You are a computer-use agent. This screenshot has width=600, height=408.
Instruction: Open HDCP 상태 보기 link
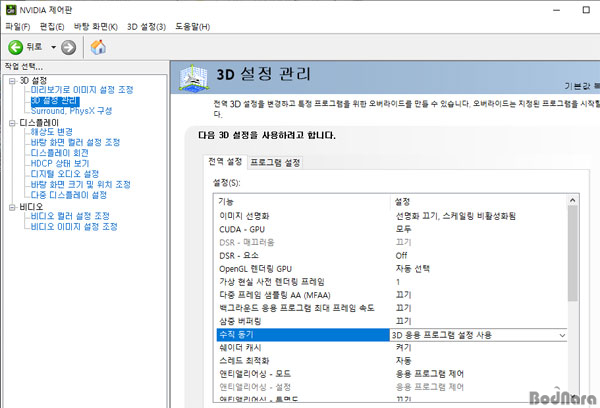point(60,163)
